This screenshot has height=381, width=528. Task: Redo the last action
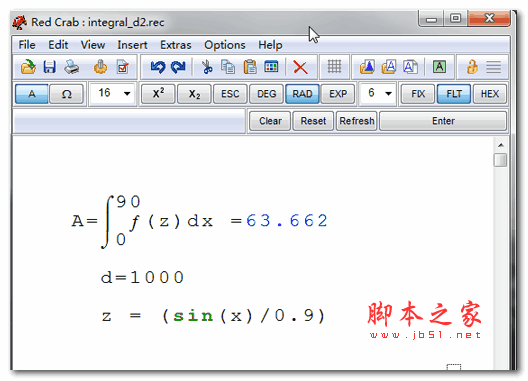tap(178, 67)
